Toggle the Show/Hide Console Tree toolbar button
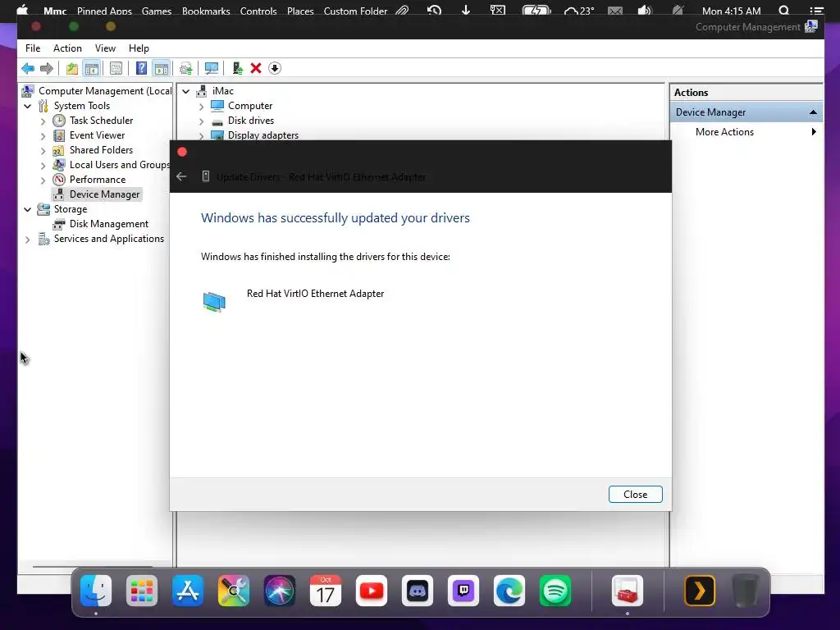The width and height of the screenshot is (840, 630). coord(92,68)
